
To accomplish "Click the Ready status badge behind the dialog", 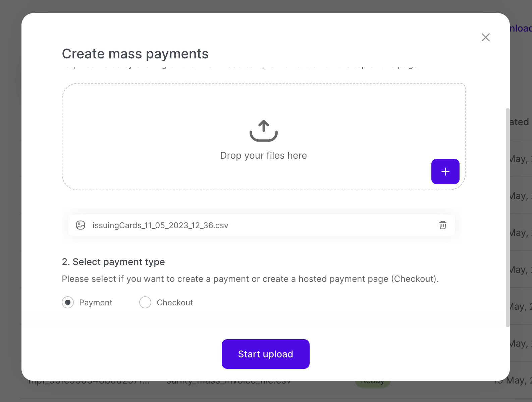I will [372, 383].
